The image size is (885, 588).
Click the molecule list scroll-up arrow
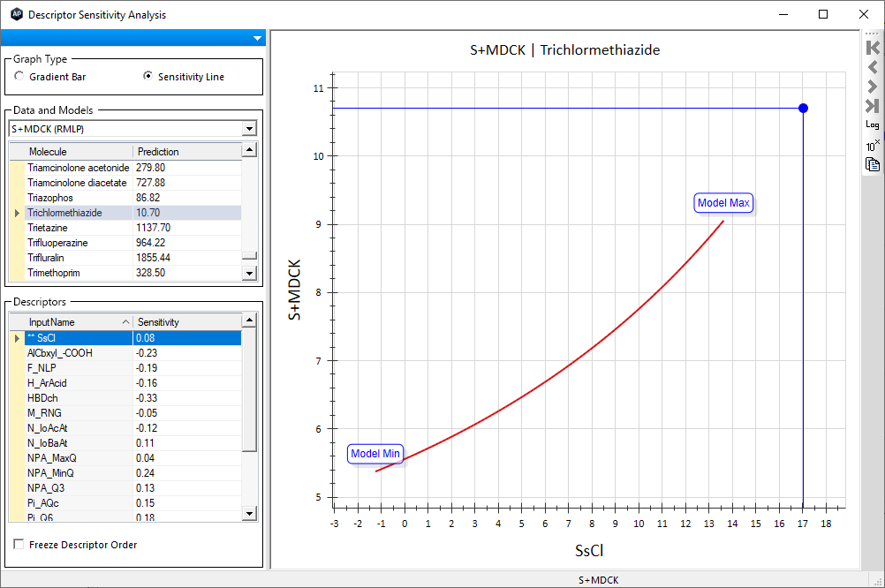pyautogui.click(x=249, y=149)
